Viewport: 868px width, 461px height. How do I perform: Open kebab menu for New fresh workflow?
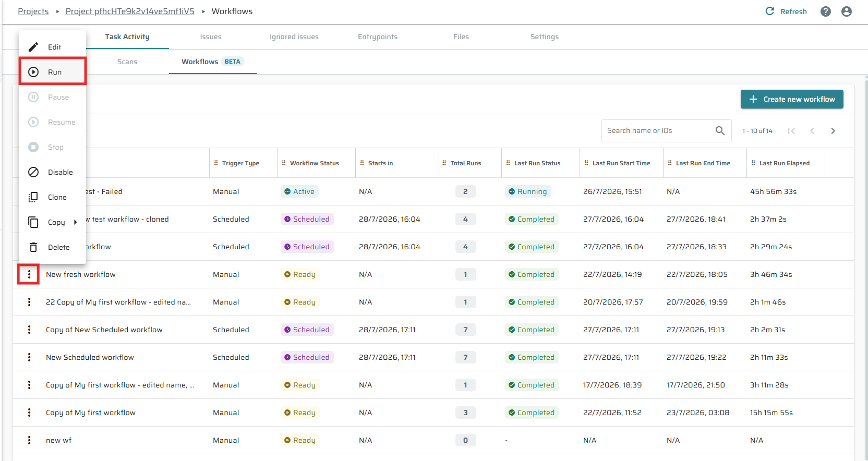point(29,274)
